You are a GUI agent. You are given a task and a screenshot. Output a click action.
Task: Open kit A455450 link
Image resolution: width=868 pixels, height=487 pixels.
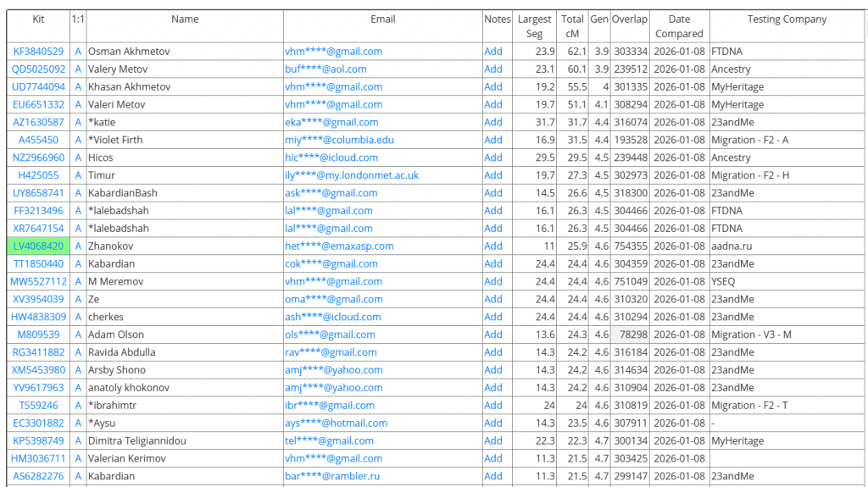pos(38,140)
